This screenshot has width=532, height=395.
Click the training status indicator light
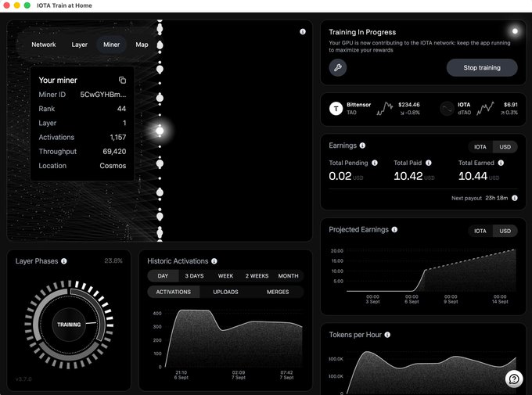point(515,31)
